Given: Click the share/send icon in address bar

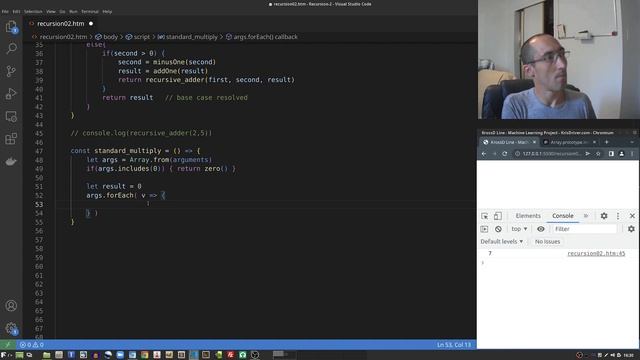Looking at the screenshot, I should (588, 154).
